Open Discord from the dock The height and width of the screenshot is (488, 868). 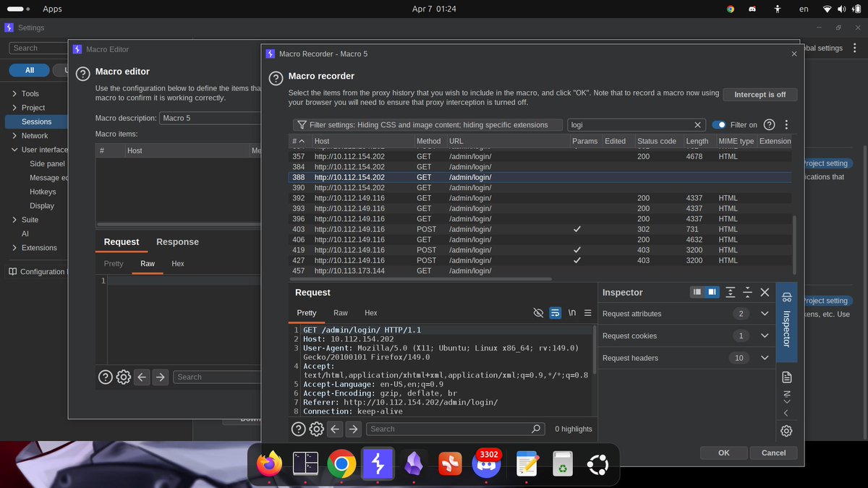tap(486, 463)
